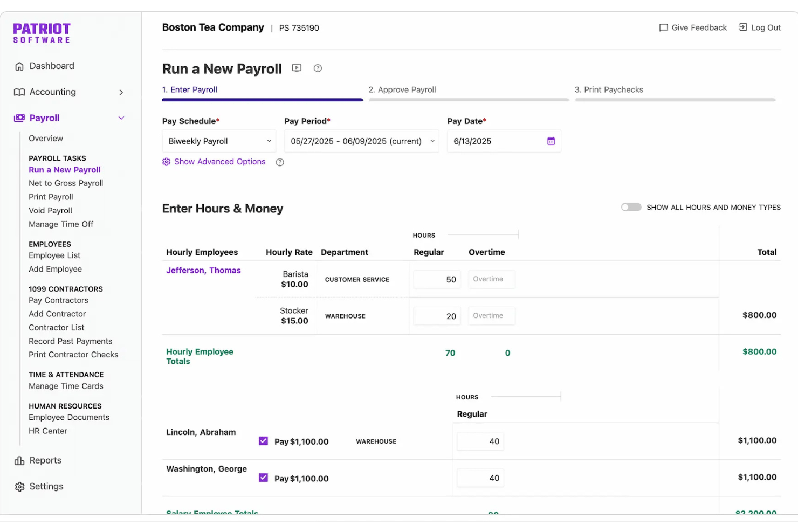Open the Contractor List link
Image resolution: width=798 pixels, height=532 pixels.
click(x=56, y=328)
